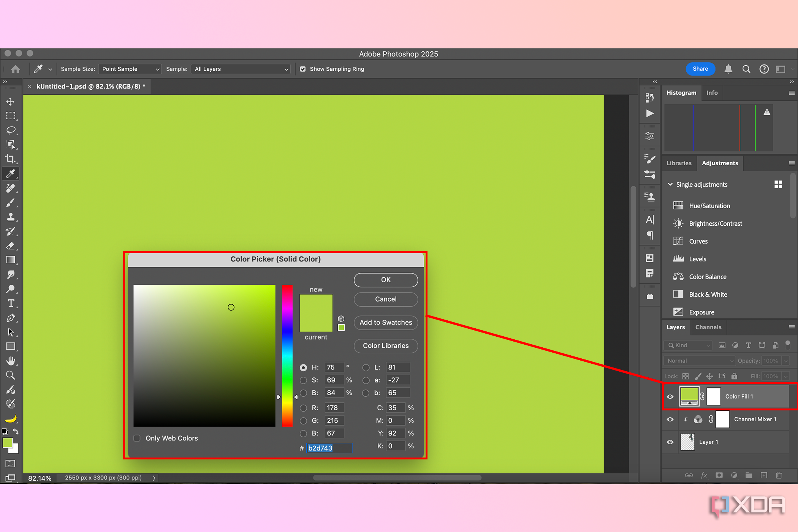Open the search icon in the top bar

[x=746, y=69]
